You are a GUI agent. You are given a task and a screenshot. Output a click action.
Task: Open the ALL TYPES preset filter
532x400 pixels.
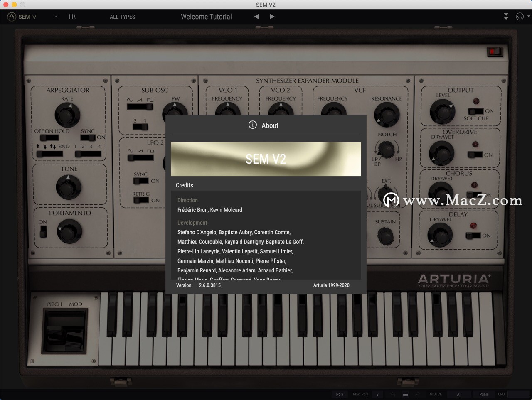(122, 17)
